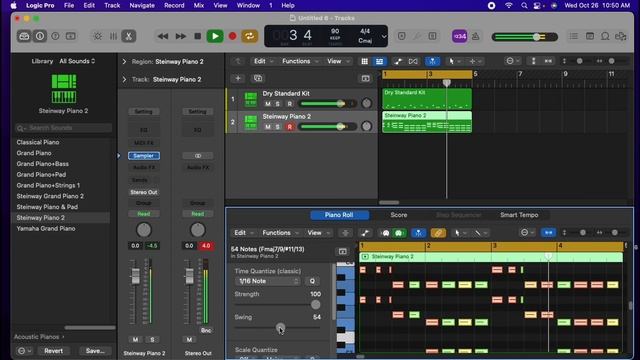This screenshot has height=360, width=640.
Task: Mute the Dry Standard Kit track
Action: pos(268,104)
